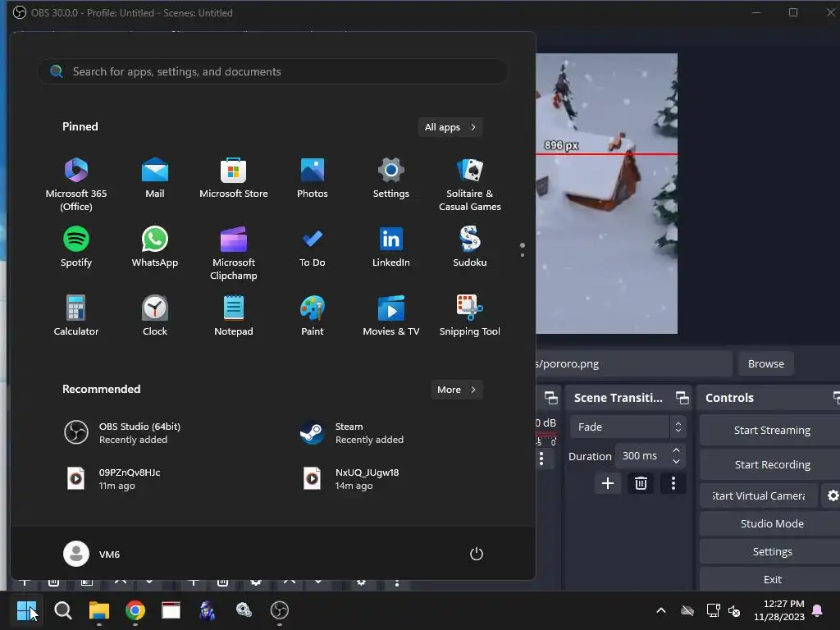This screenshot has width=840, height=630.
Task: Remove scene transition trash icon
Action: pos(641,483)
